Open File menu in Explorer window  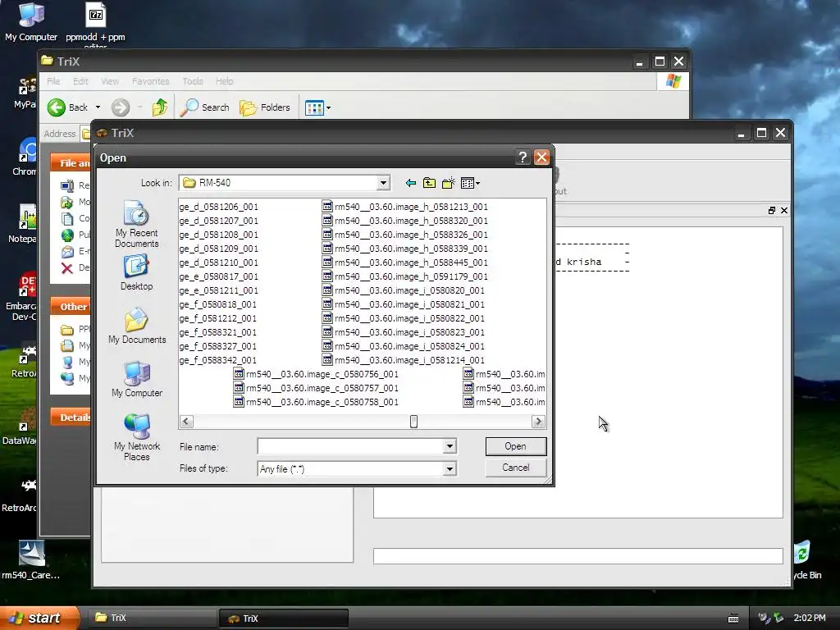click(x=53, y=81)
